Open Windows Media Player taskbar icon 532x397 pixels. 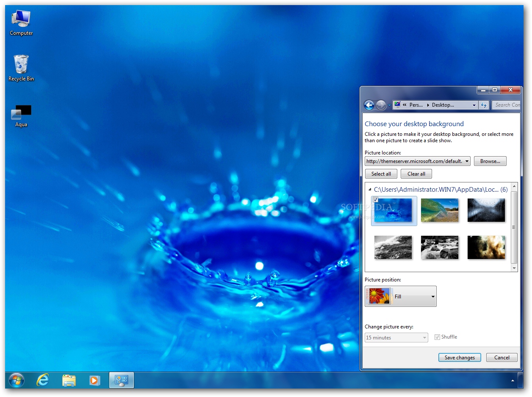(x=94, y=380)
